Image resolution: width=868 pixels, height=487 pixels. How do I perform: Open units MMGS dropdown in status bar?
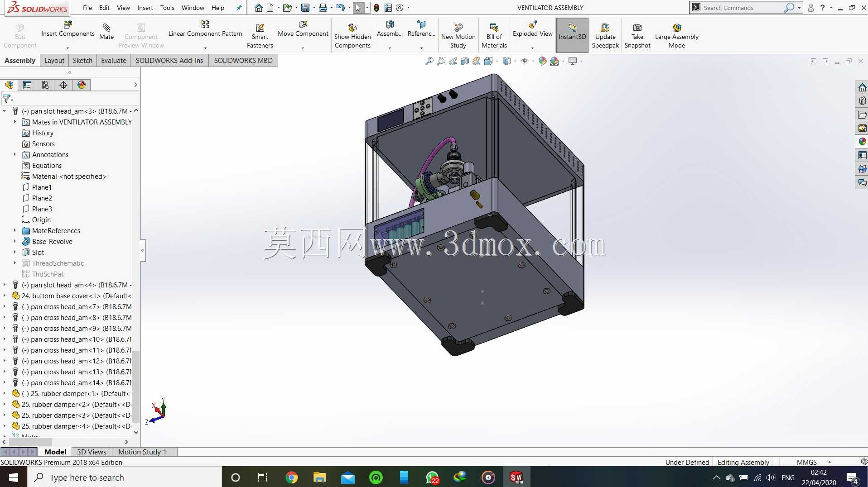point(829,462)
